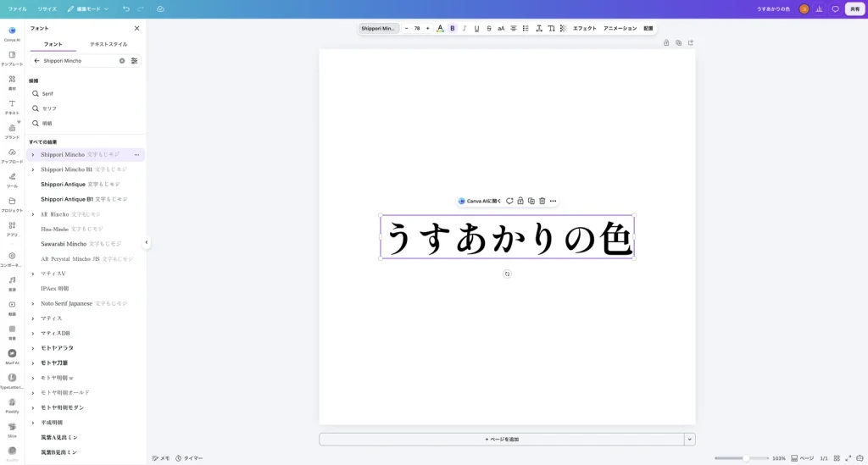
Task: Switch to the テキストスタイル tab
Action: [x=108, y=44]
